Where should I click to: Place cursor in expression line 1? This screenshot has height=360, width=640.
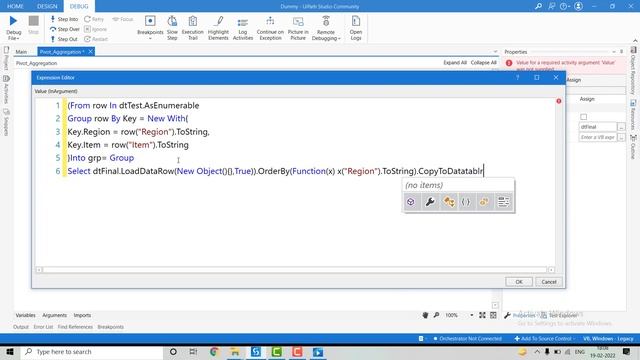tap(133, 105)
